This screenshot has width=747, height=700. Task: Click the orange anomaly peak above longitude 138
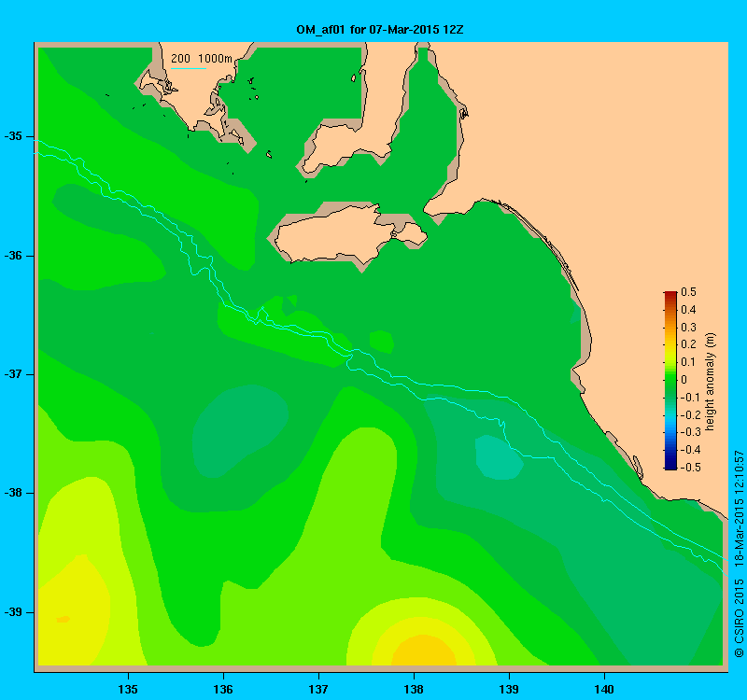pos(423,652)
